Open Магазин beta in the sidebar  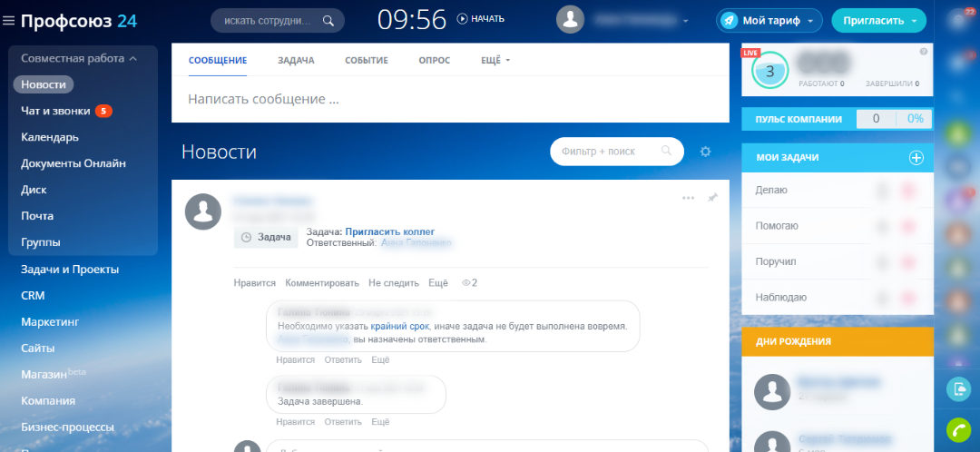coord(54,374)
